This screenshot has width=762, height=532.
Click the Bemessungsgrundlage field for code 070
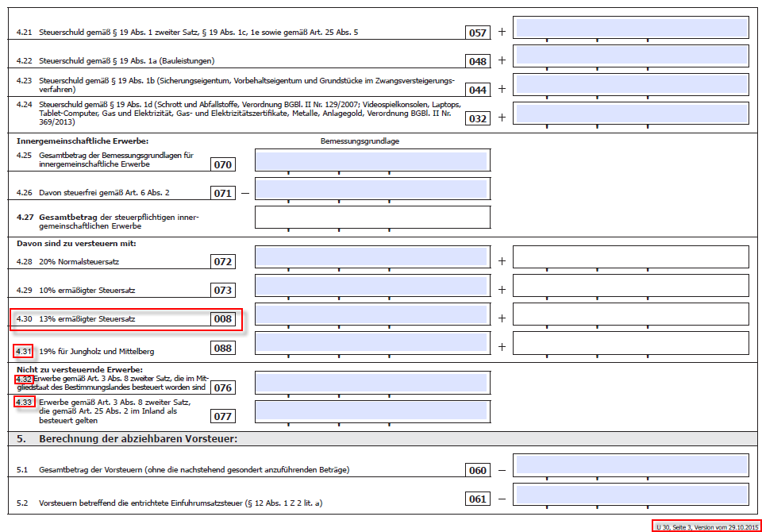[x=372, y=160]
